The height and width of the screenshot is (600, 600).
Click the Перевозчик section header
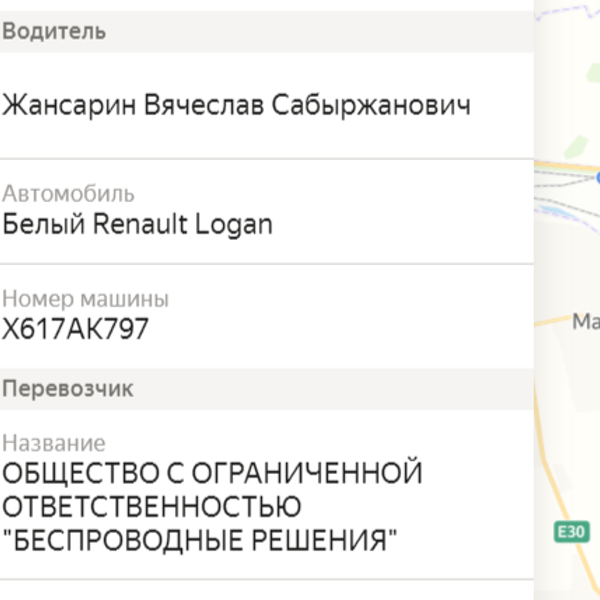(68, 389)
